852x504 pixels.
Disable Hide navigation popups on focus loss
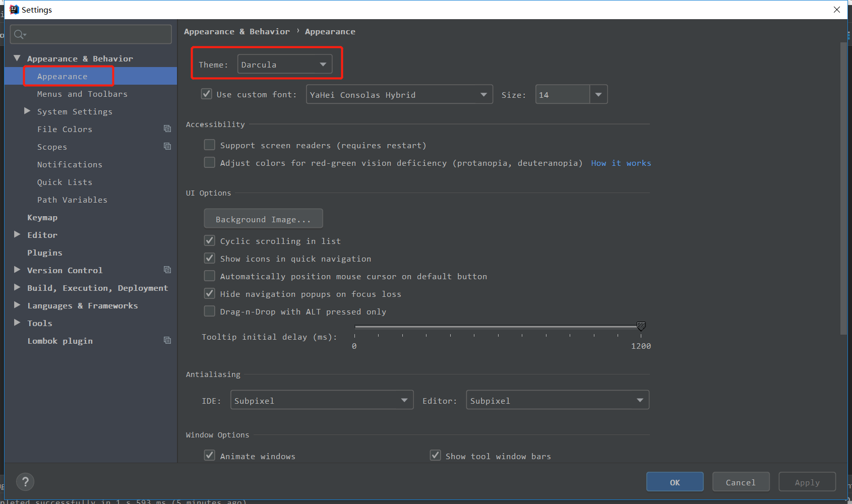pyautogui.click(x=209, y=293)
